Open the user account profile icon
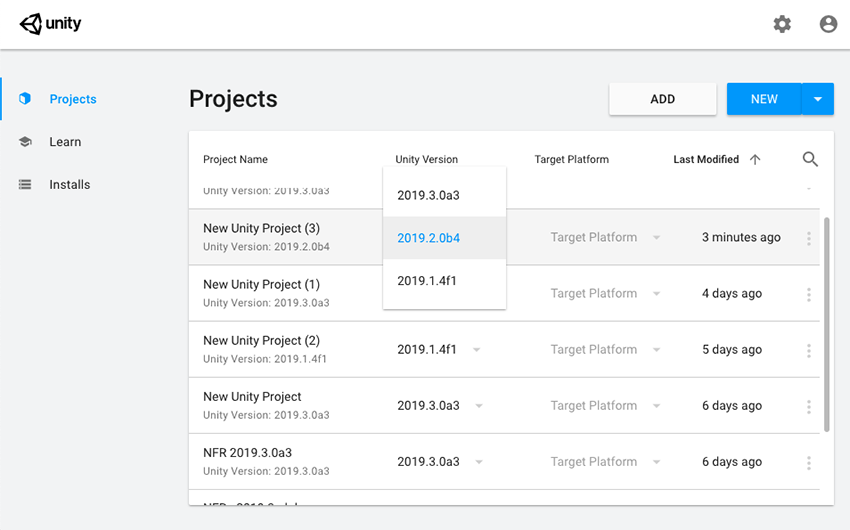Image resolution: width=850 pixels, height=530 pixels. 828,24
